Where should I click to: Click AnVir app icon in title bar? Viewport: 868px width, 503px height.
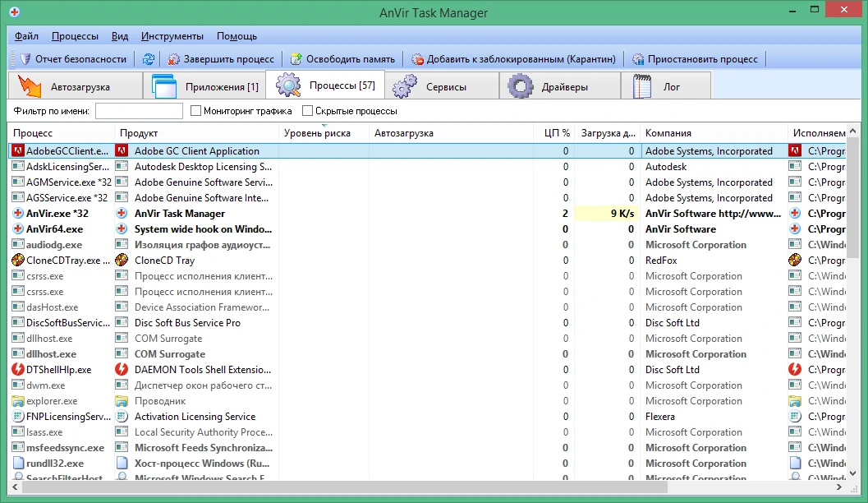pos(15,12)
